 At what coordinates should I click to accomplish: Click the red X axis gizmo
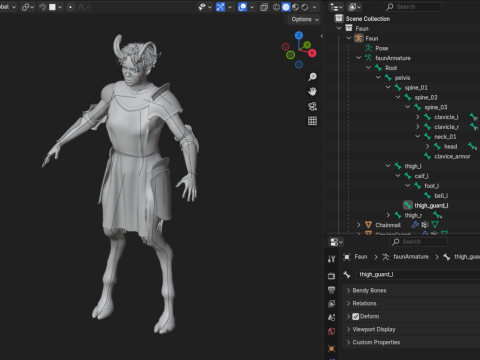click(x=312, y=53)
